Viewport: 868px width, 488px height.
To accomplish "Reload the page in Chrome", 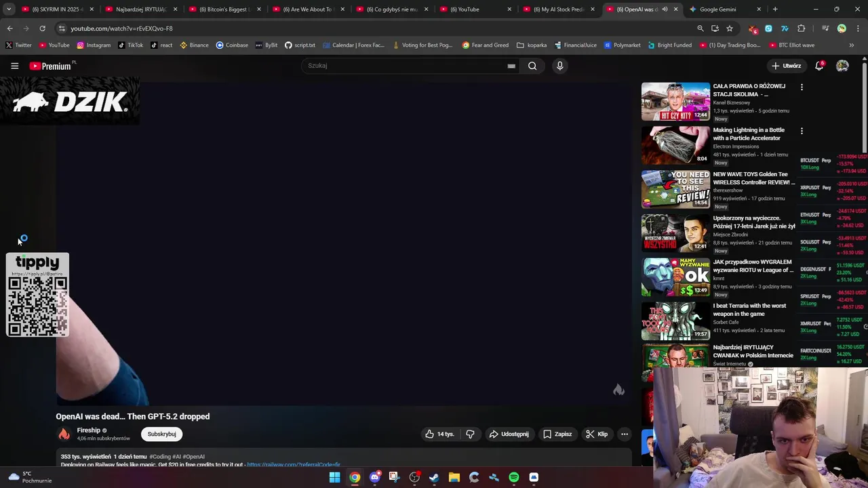I will coord(42,28).
